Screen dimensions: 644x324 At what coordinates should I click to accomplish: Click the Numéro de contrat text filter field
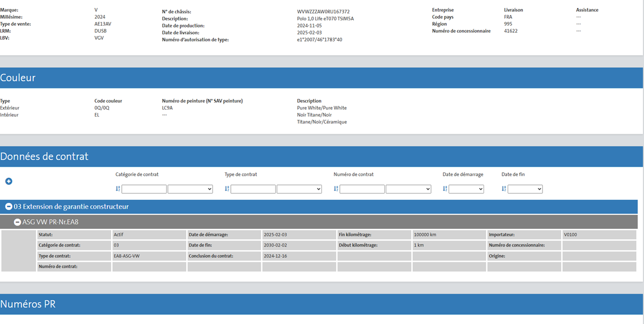(362, 189)
